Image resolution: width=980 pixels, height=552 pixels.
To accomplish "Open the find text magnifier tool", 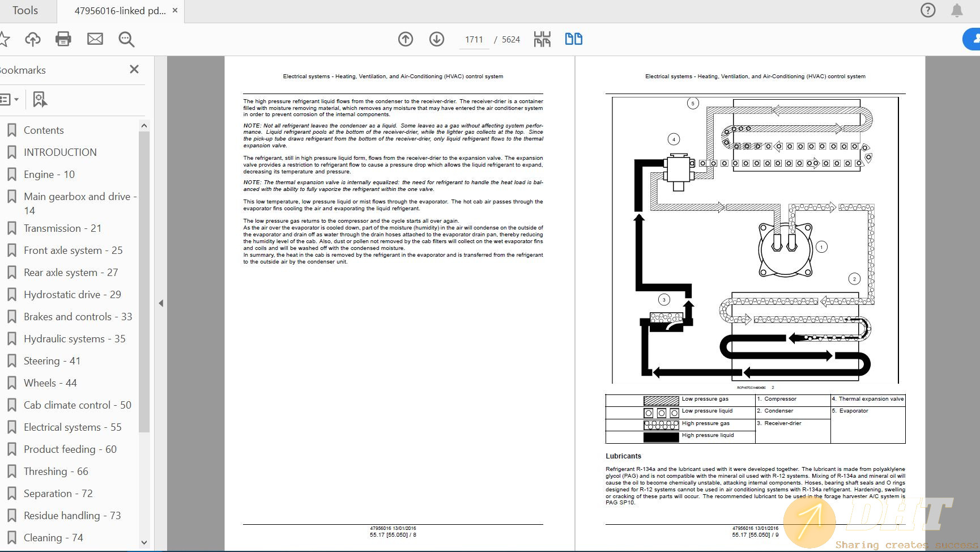I will point(126,39).
